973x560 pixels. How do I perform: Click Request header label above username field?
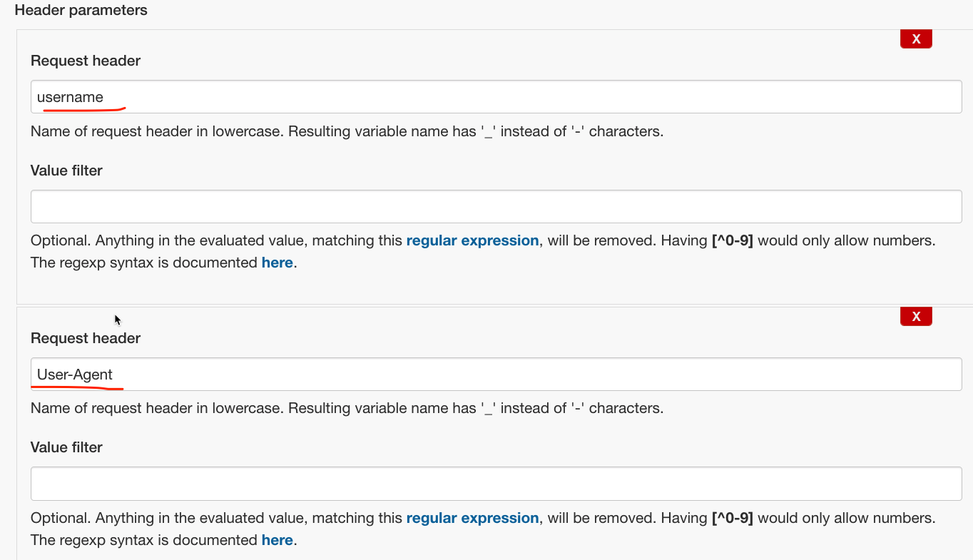point(86,61)
